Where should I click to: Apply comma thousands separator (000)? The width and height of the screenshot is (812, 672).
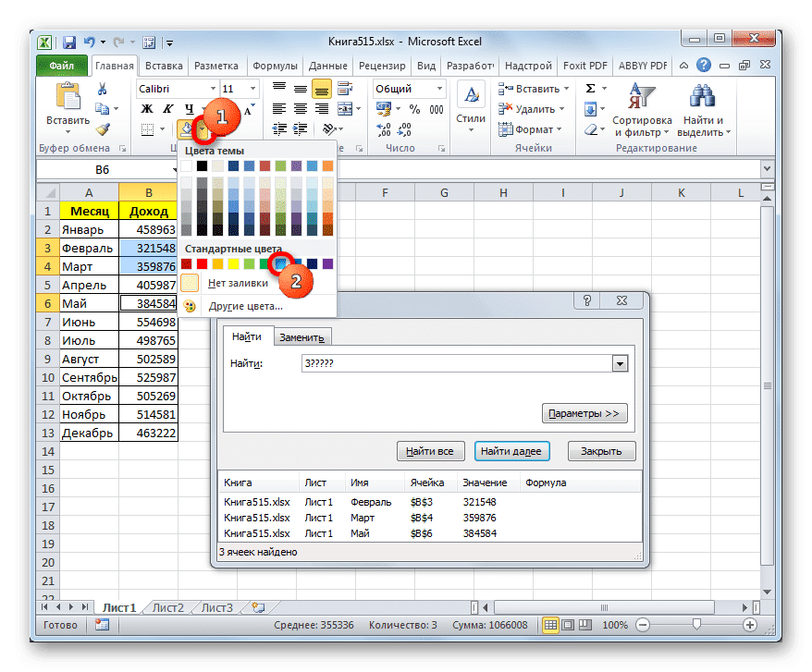436,109
